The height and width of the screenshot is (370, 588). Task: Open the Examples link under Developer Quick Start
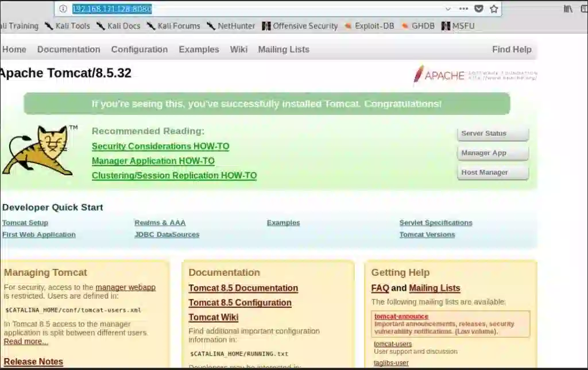(x=283, y=223)
